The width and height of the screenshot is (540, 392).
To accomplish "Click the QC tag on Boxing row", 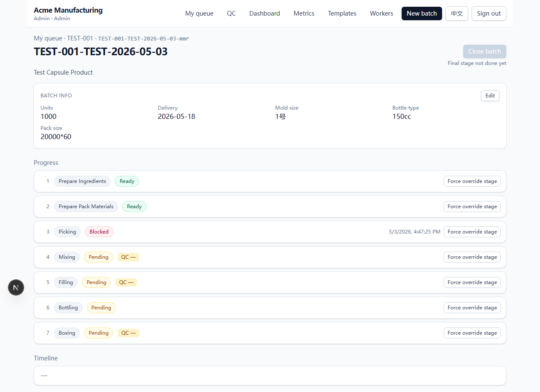I will coord(128,333).
